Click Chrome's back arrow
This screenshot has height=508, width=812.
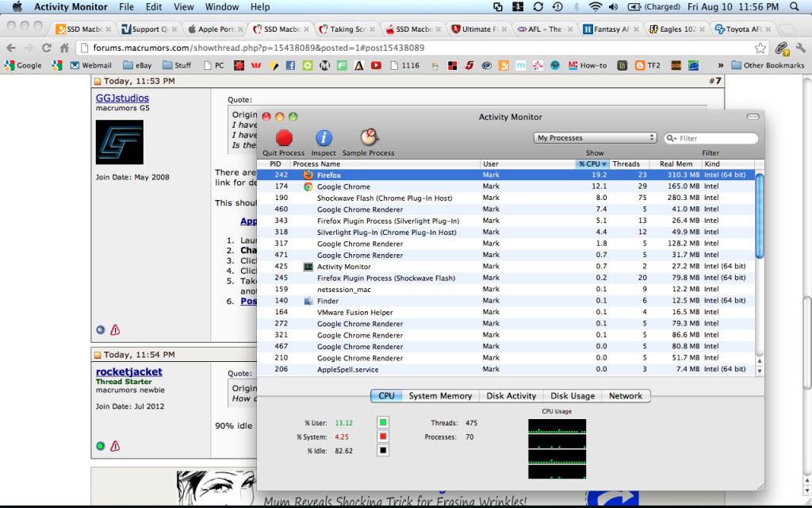[x=11, y=48]
